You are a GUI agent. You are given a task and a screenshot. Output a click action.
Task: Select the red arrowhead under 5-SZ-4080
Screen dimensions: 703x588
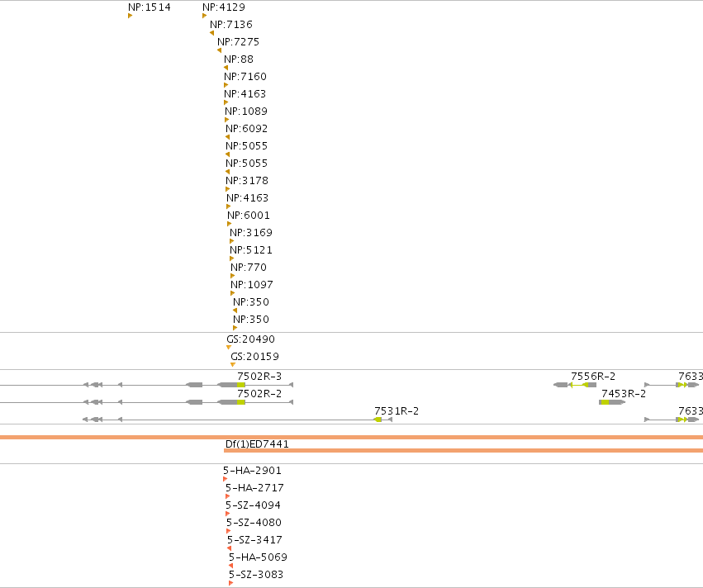[x=229, y=531]
